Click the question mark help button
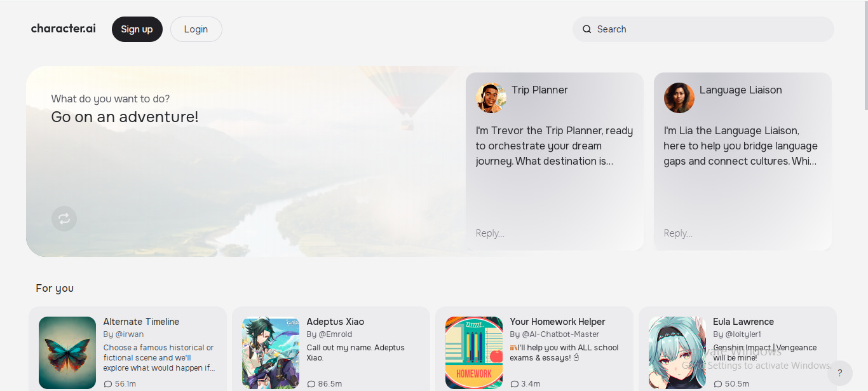The height and width of the screenshot is (391, 868). (x=840, y=373)
